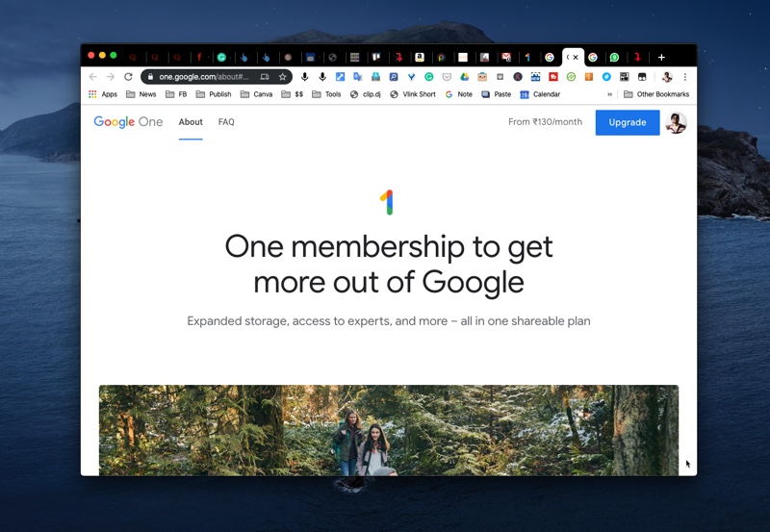Expand the Other Bookmarks folder
Screen dimensions: 770x532
[656, 94]
